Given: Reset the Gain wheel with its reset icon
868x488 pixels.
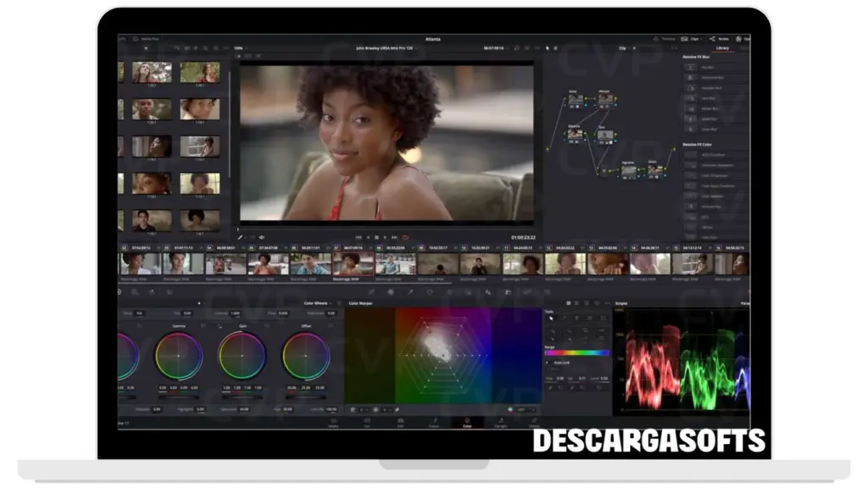Looking at the screenshot, I should (267, 326).
